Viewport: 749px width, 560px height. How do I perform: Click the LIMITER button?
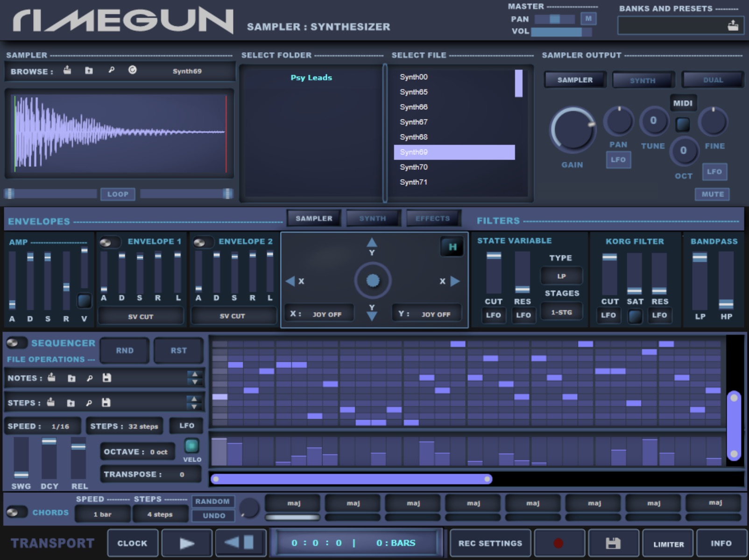[668, 544]
